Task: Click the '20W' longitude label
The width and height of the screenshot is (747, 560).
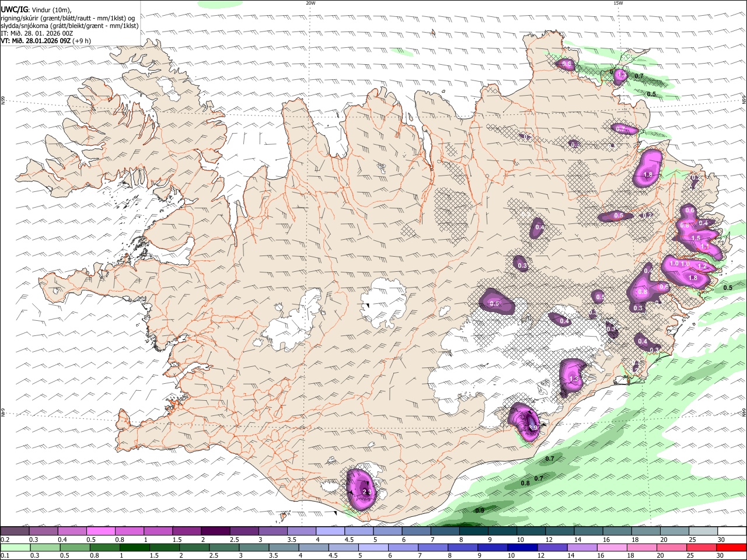Action: 310,3
